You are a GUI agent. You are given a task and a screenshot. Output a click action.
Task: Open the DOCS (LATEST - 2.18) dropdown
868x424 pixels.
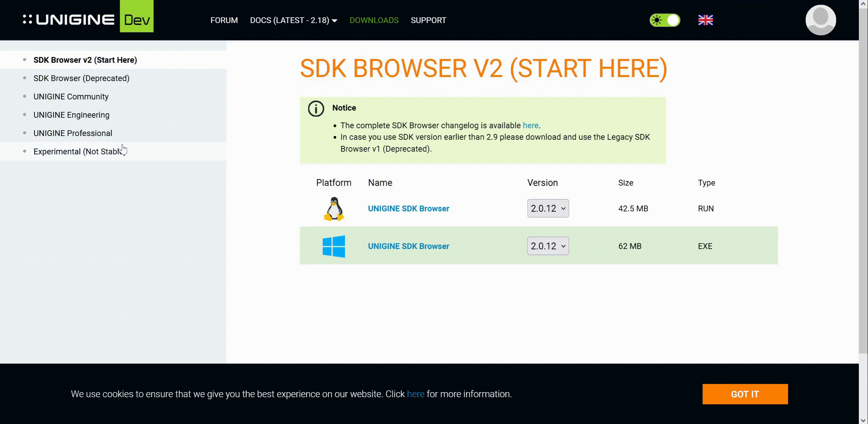click(x=293, y=20)
